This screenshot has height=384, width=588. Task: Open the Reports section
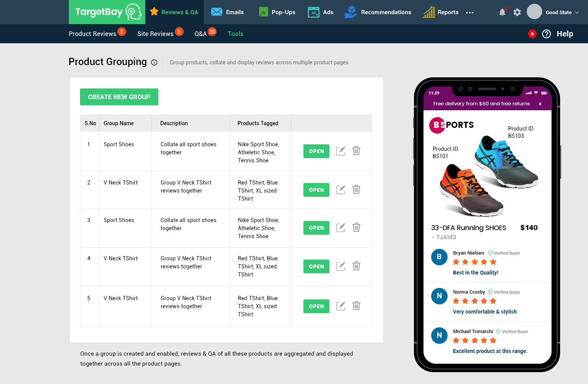(x=441, y=12)
